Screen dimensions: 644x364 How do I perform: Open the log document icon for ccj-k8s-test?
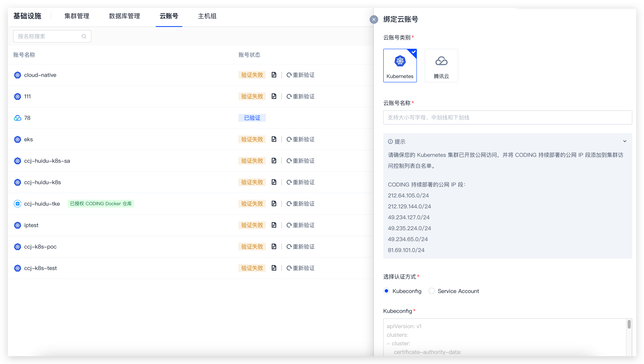[x=274, y=268]
